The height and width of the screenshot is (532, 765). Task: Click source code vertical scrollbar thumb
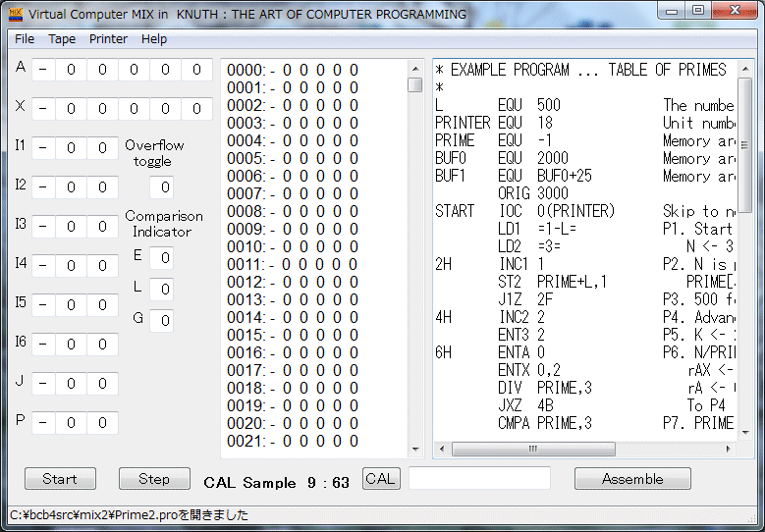point(745,145)
